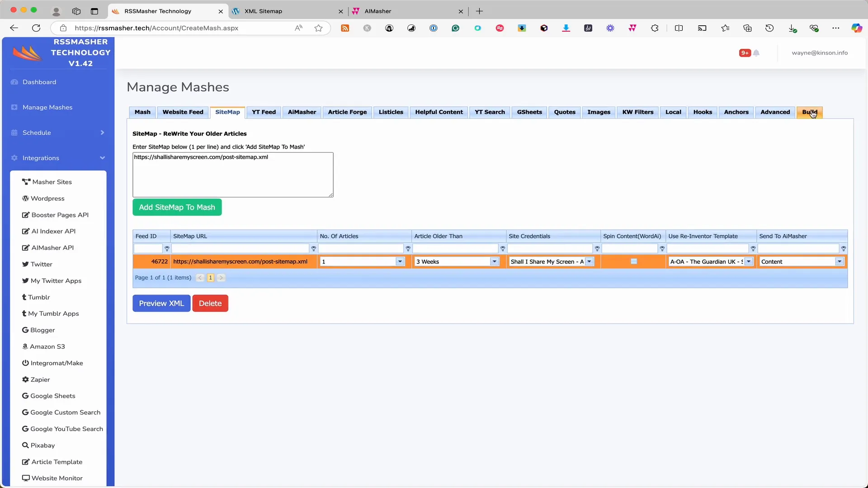Click the Re-Inventor Template filter funnel icon
868x488 pixels.
(753, 249)
